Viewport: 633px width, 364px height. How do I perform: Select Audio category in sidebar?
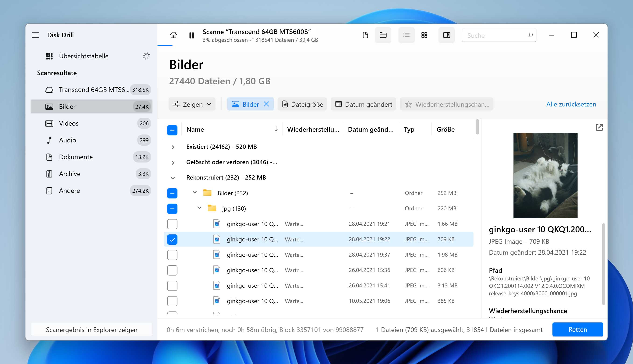pos(92,140)
